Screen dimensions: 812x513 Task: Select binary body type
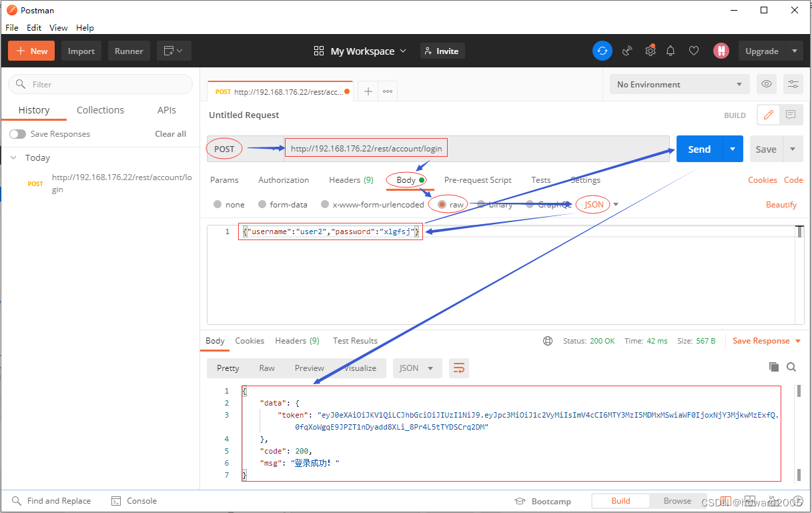(x=494, y=205)
